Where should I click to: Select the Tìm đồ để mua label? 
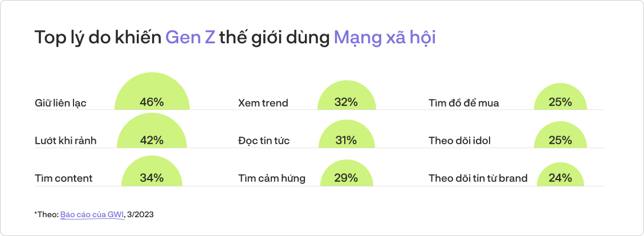[464, 103]
